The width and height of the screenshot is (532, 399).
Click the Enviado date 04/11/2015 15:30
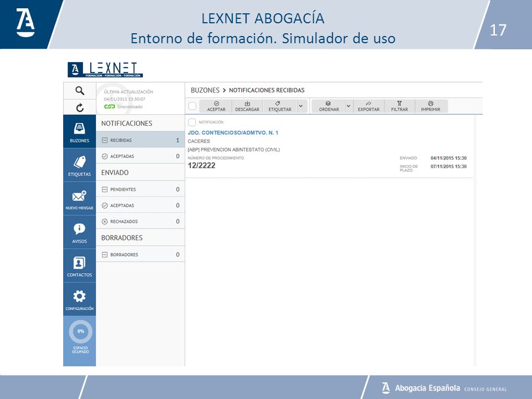click(x=448, y=158)
